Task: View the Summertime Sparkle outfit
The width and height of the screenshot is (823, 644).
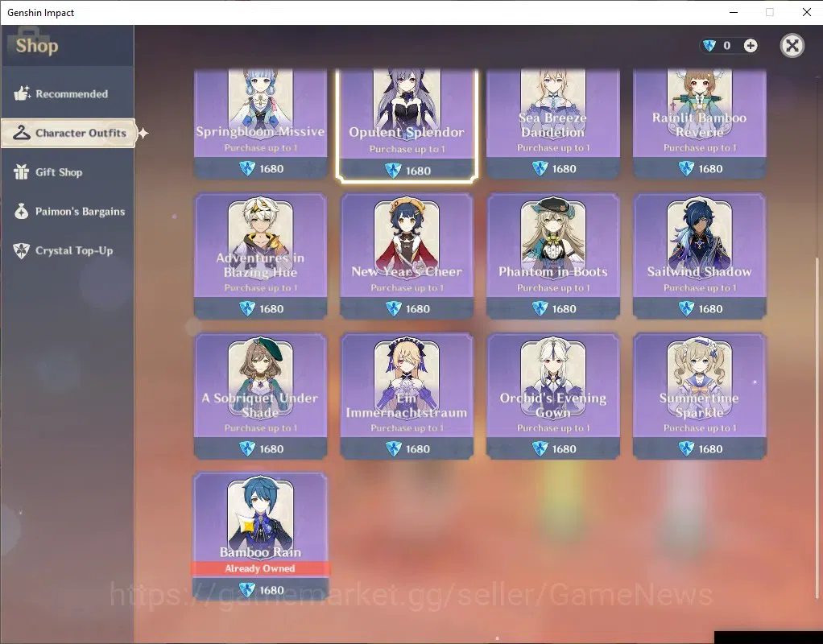Action: pyautogui.click(x=699, y=396)
